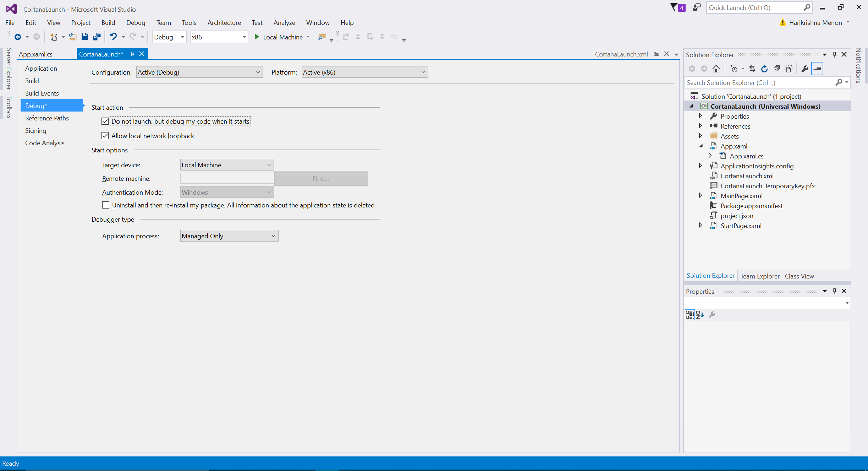Open the Platform Active (x86) dropdown
This screenshot has height=471, width=868.
pyautogui.click(x=365, y=72)
